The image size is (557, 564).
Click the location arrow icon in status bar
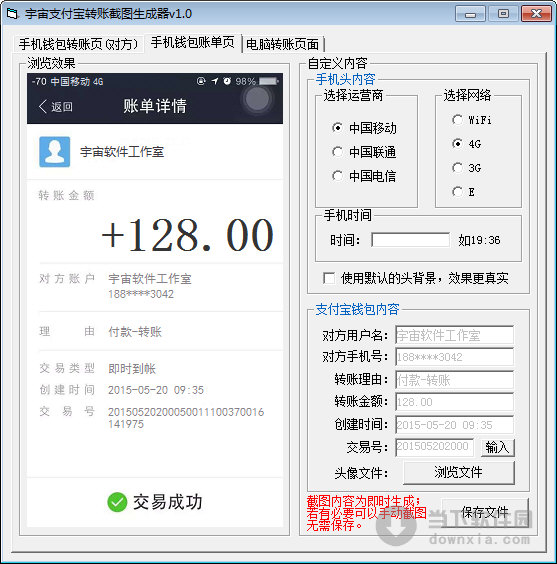point(215,81)
